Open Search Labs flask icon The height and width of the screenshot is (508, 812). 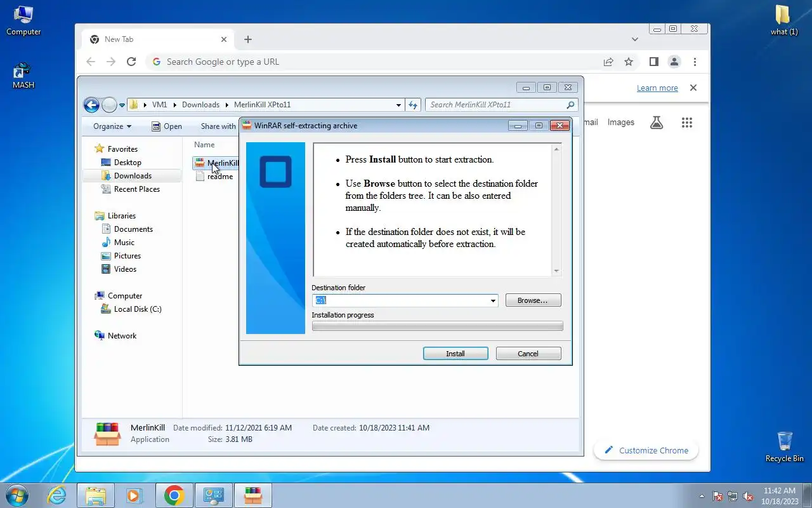[657, 123]
